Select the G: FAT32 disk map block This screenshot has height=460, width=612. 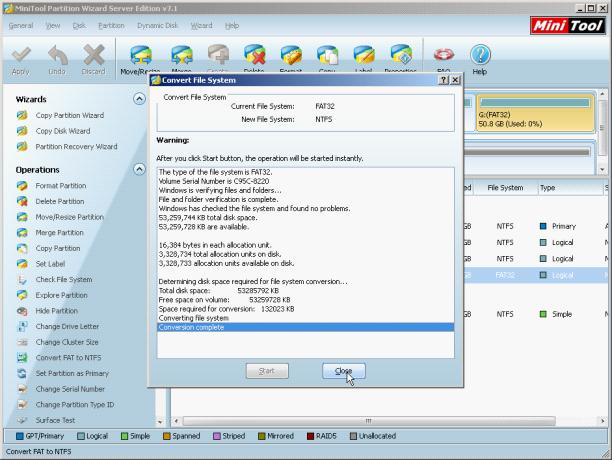535,114
